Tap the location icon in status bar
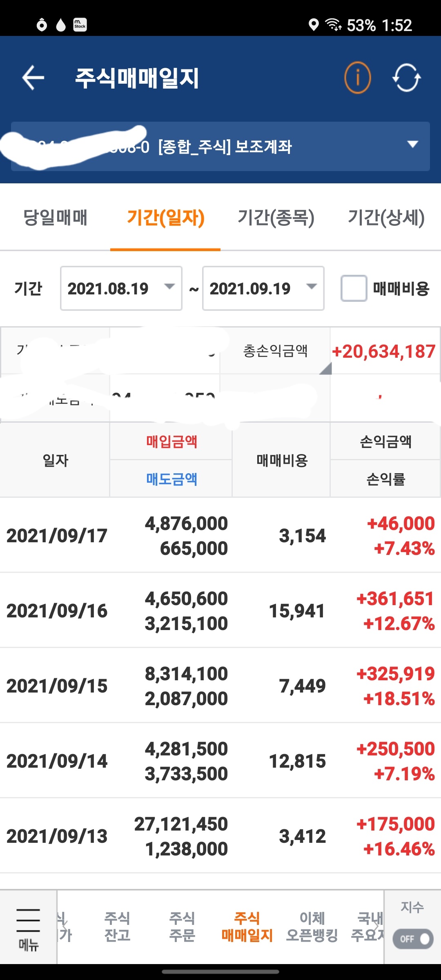The image size is (441, 980). 314,25
